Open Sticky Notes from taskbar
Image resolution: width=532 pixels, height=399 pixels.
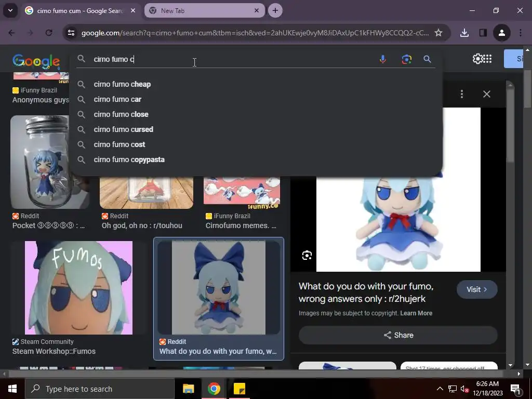[x=239, y=389]
